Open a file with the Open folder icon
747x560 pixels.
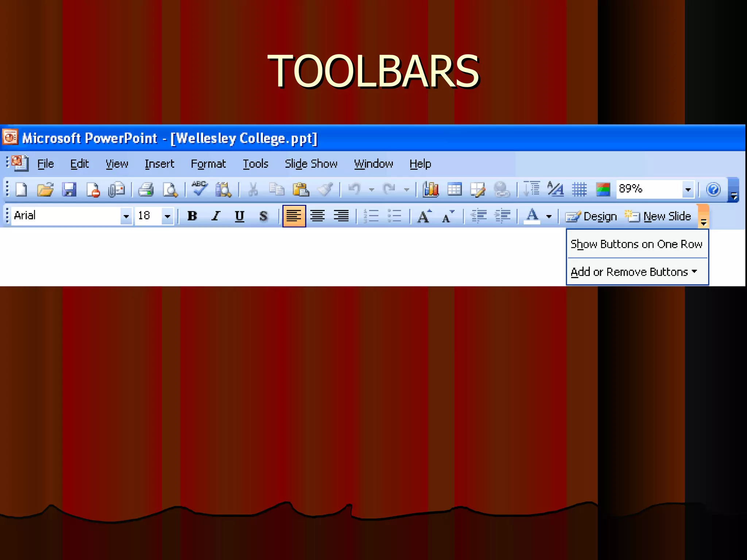[45, 190]
